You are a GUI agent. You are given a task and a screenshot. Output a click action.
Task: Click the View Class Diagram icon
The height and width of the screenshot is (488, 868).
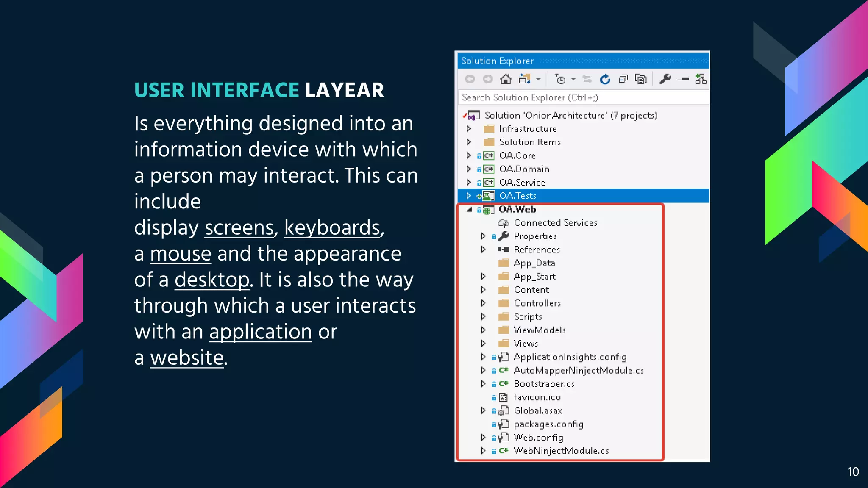(x=701, y=79)
